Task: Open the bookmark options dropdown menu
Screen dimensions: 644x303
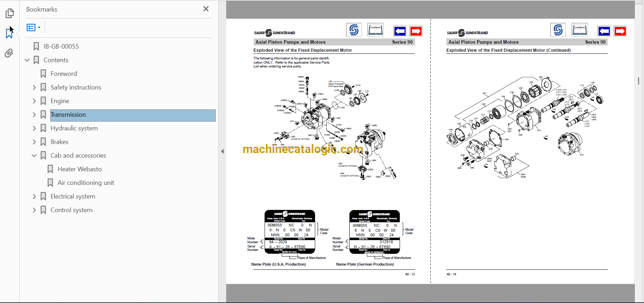Action: (34, 27)
